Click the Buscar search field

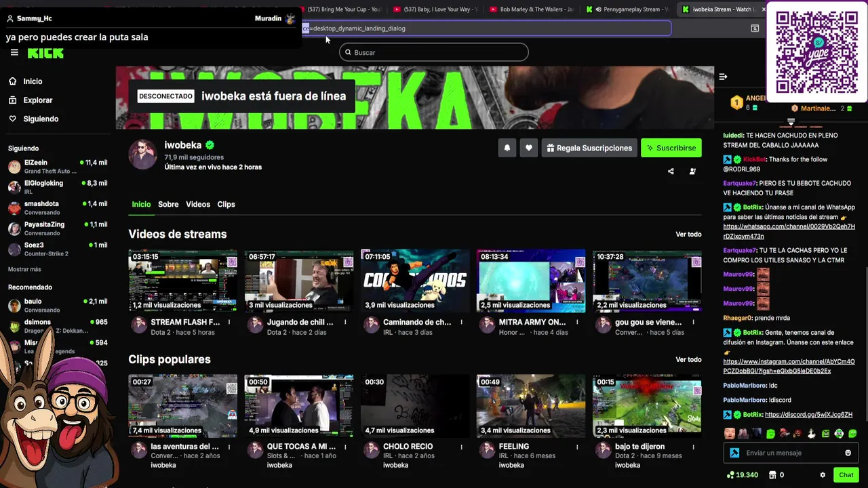pyautogui.click(x=433, y=52)
